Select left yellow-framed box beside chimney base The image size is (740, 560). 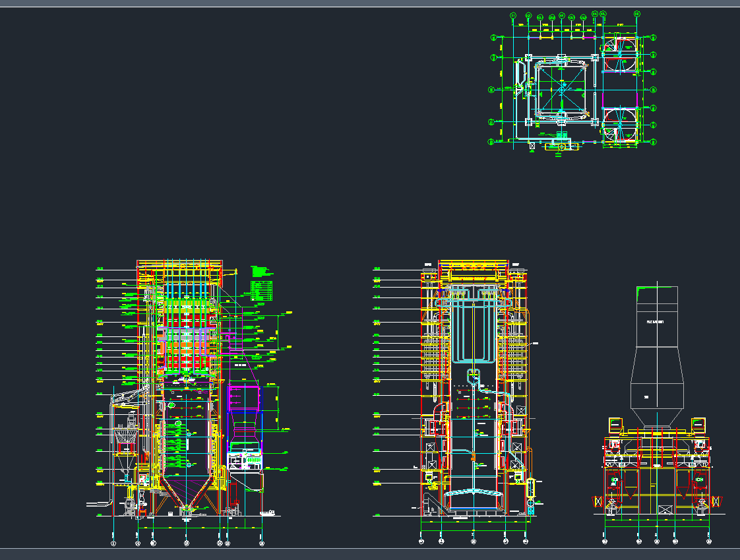tap(615, 425)
